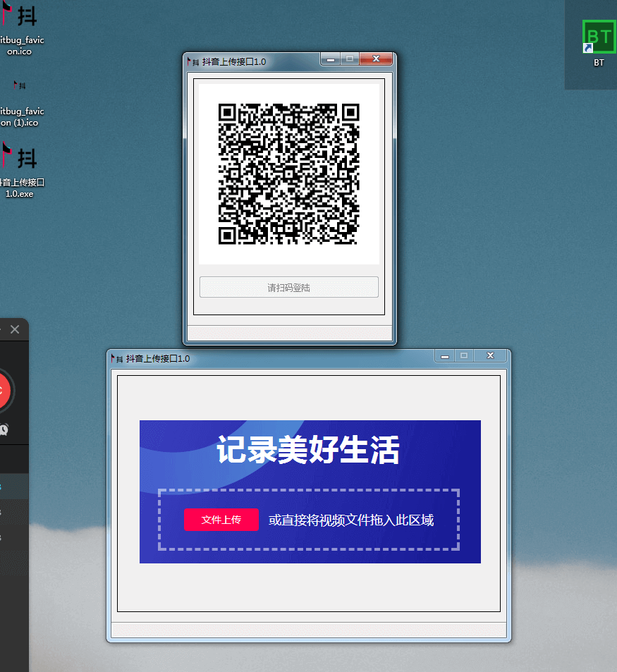Maximize the file upload window
617x672 pixels.
coord(464,356)
